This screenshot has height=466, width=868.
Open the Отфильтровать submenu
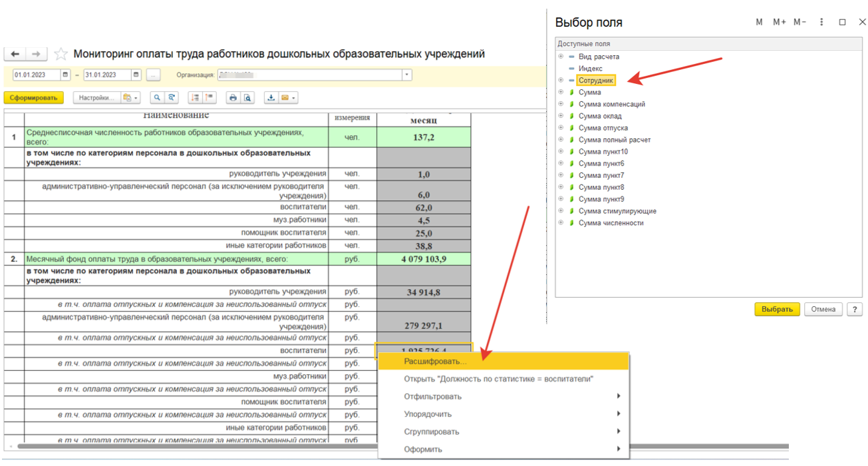pos(432,397)
